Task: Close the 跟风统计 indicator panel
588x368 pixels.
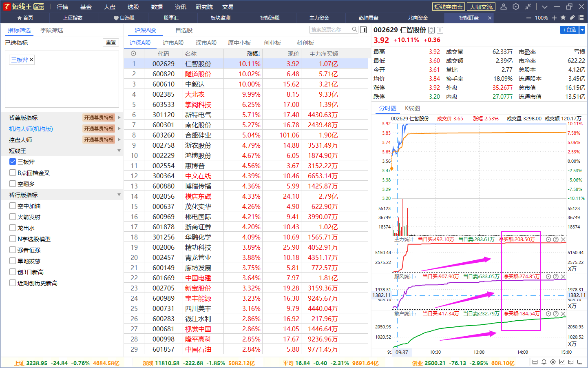Action: pos(563,277)
